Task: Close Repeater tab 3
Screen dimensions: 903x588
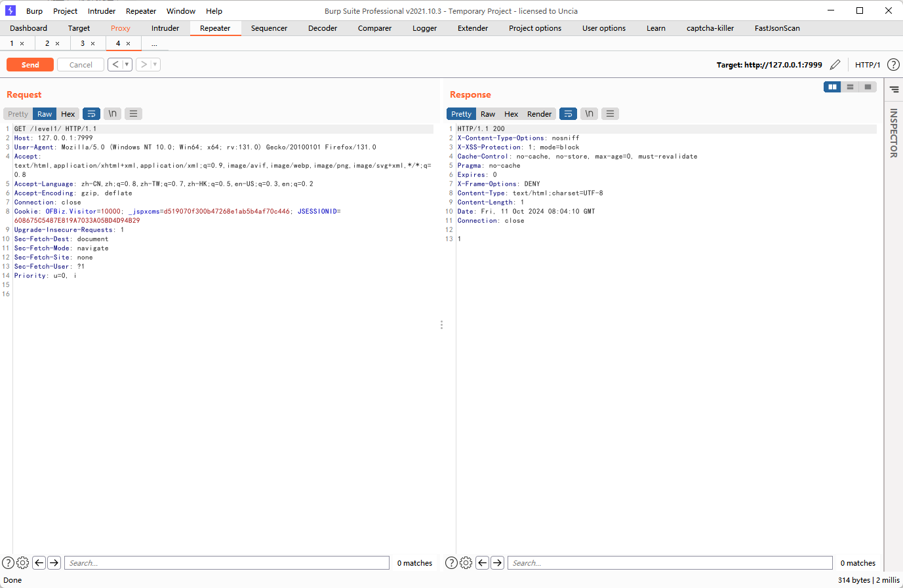Action: point(92,43)
